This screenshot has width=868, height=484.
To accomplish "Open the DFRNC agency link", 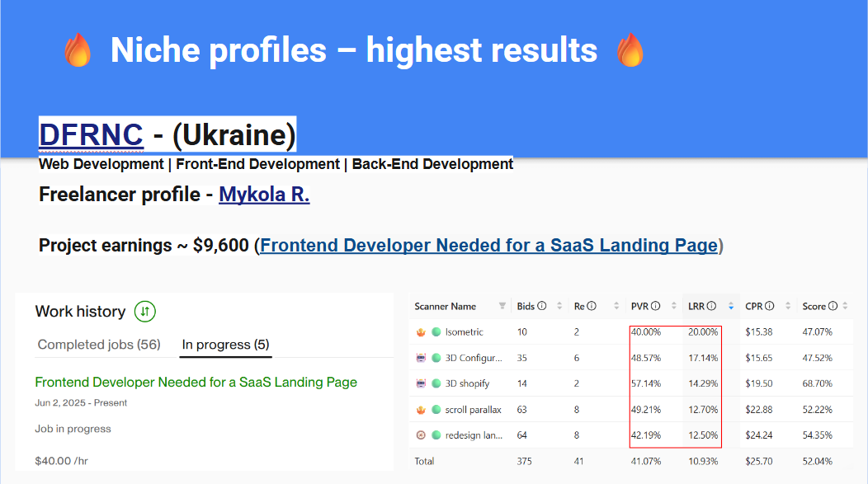I will point(91,134).
